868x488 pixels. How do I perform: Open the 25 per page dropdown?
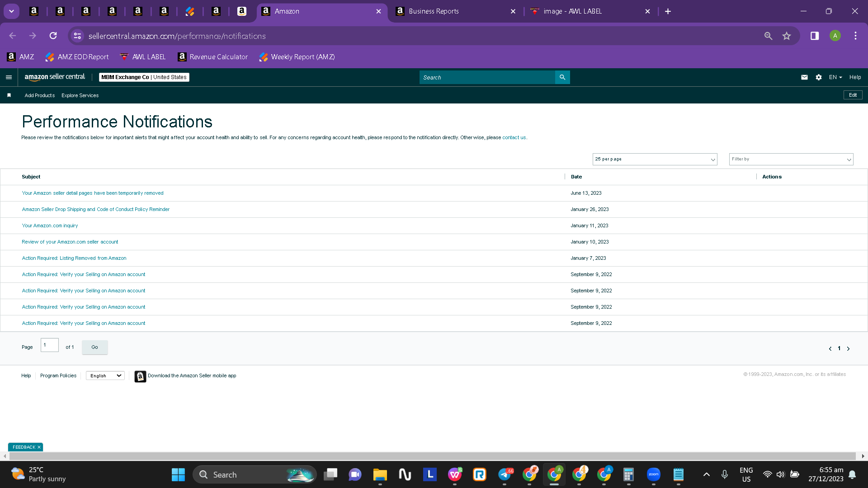[655, 159]
